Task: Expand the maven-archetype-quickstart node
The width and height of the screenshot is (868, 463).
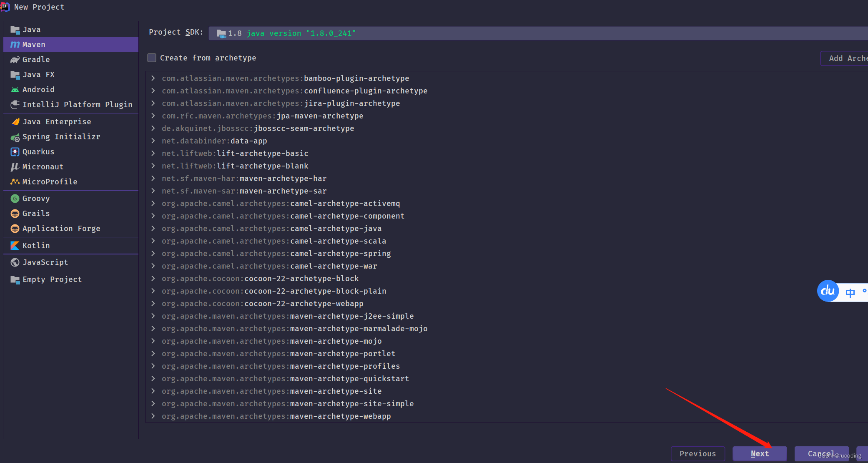Action: (153, 379)
